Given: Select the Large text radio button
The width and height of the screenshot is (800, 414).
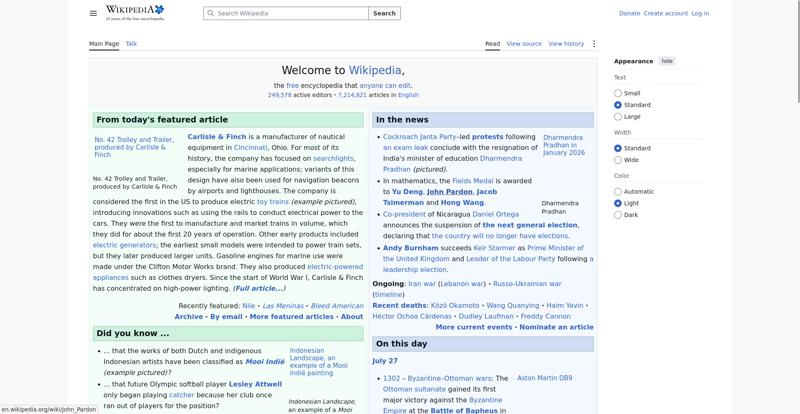Looking at the screenshot, I should tap(618, 117).
